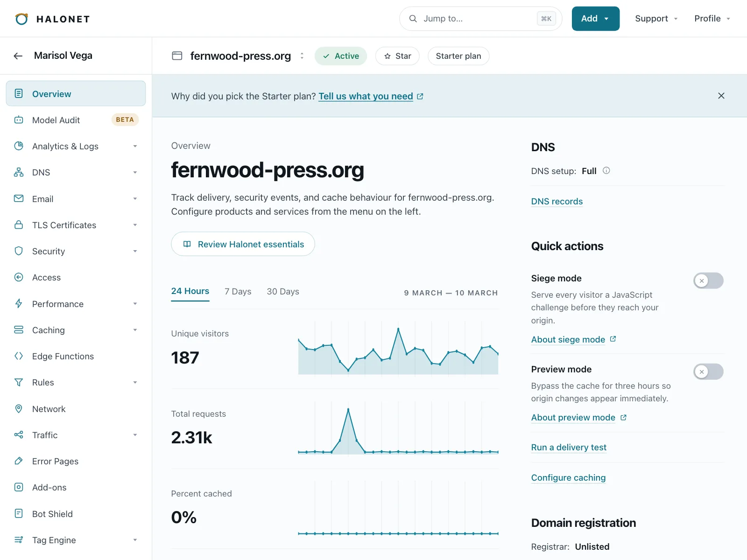This screenshot has width=747, height=560.
Task: Enable the Siege mode toggle
Action: pyautogui.click(x=708, y=280)
